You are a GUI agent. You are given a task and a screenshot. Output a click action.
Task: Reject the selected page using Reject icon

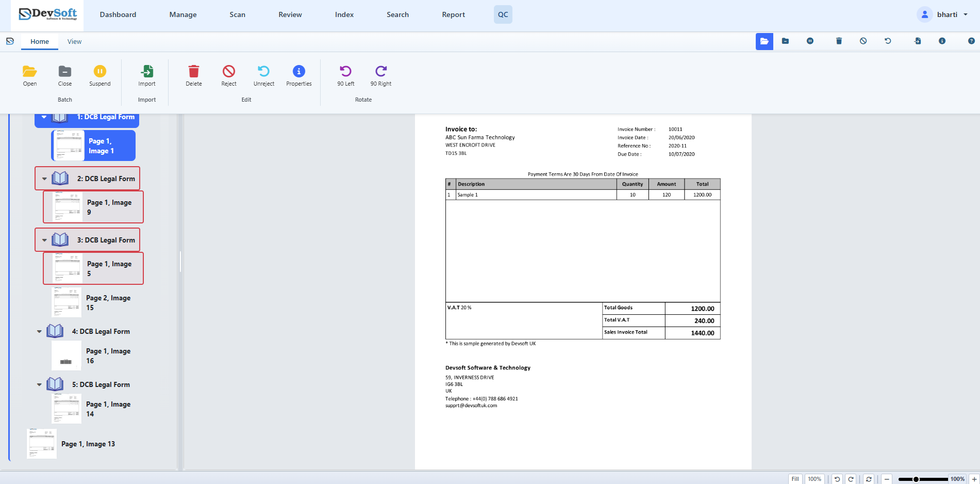(229, 71)
